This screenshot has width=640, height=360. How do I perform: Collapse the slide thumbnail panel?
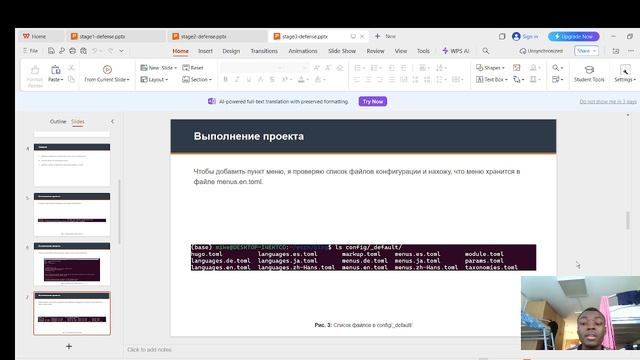(x=113, y=121)
